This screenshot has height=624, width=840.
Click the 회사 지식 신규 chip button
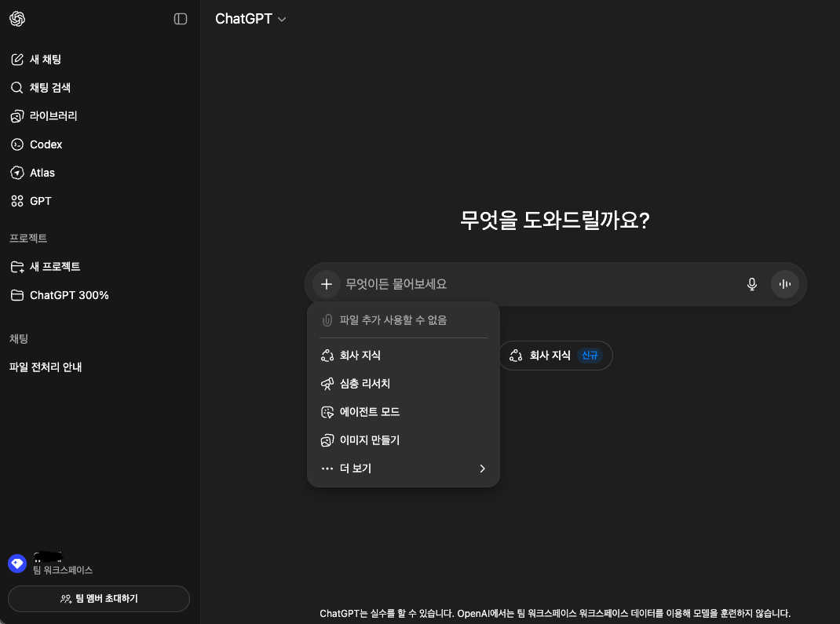pyautogui.click(x=556, y=356)
